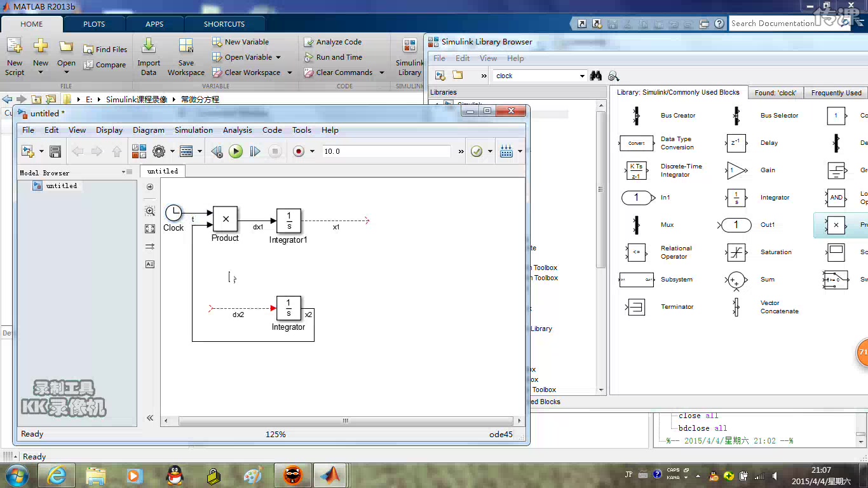Open the Clear Workspace dropdown arrow
The height and width of the screenshot is (488, 868).
tap(290, 72)
